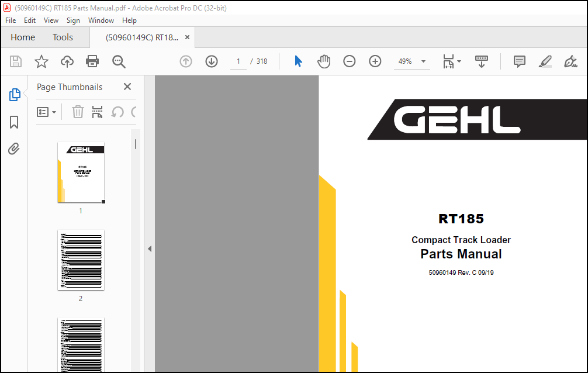Viewport: 588px width, 373px height.
Task: Click the 50960149 Rev. C 09/19 text
Action: click(x=461, y=273)
